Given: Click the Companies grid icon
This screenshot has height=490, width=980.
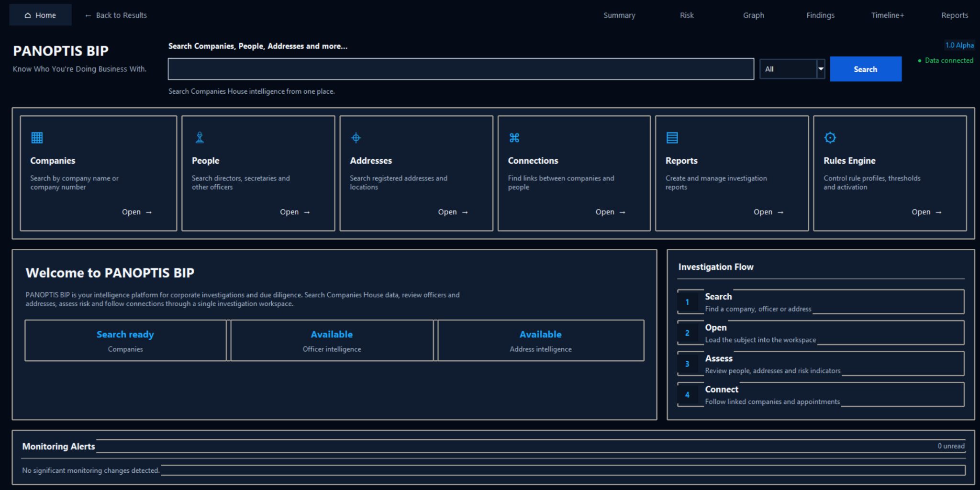Looking at the screenshot, I should pyautogui.click(x=37, y=138).
